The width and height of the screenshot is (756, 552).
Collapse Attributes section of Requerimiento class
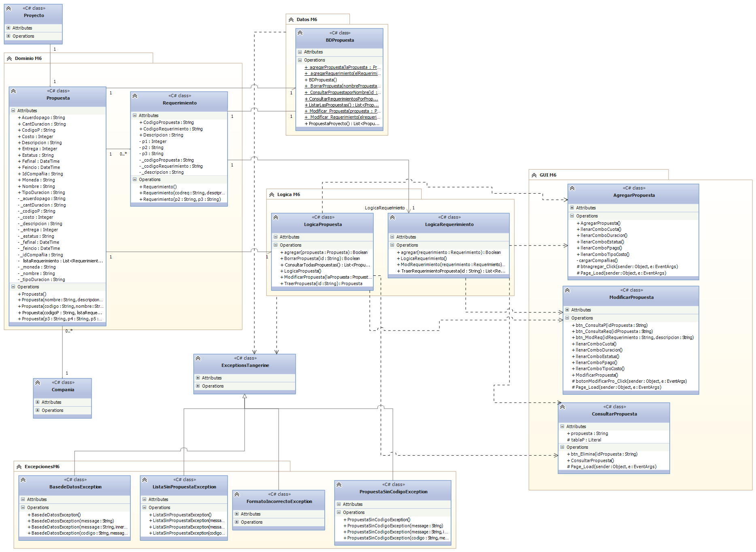click(x=134, y=115)
